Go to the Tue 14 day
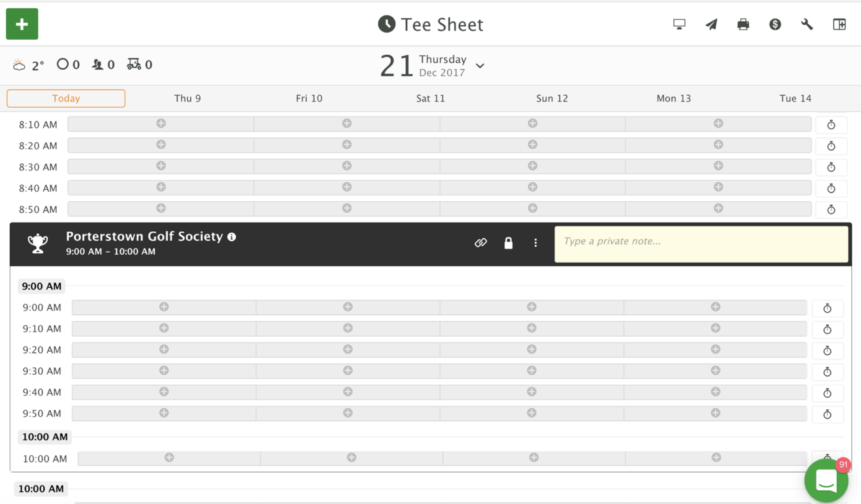This screenshot has height=504, width=861. (795, 98)
